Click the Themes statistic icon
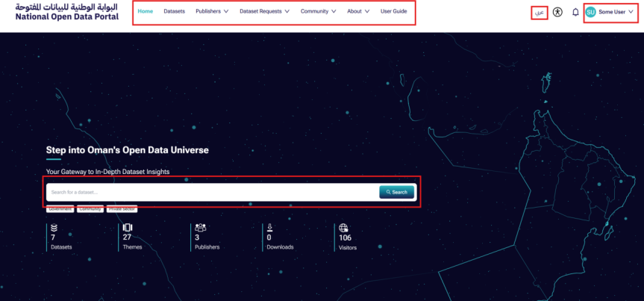 point(127,228)
